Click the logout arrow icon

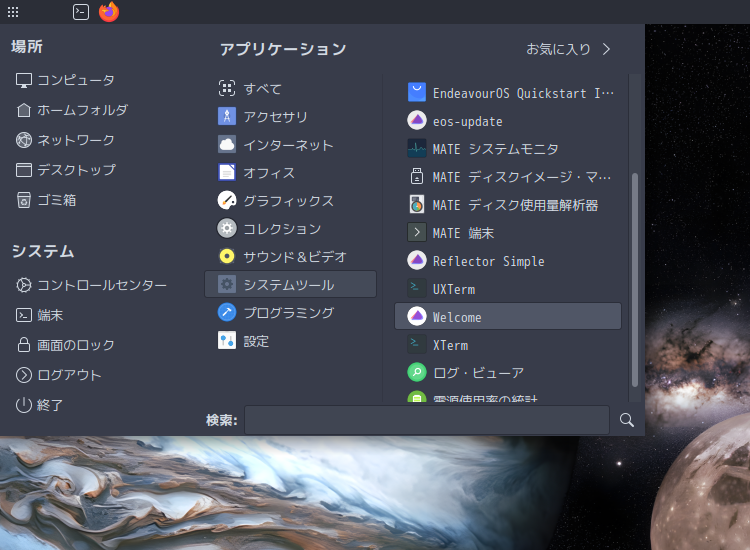pyautogui.click(x=24, y=375)
